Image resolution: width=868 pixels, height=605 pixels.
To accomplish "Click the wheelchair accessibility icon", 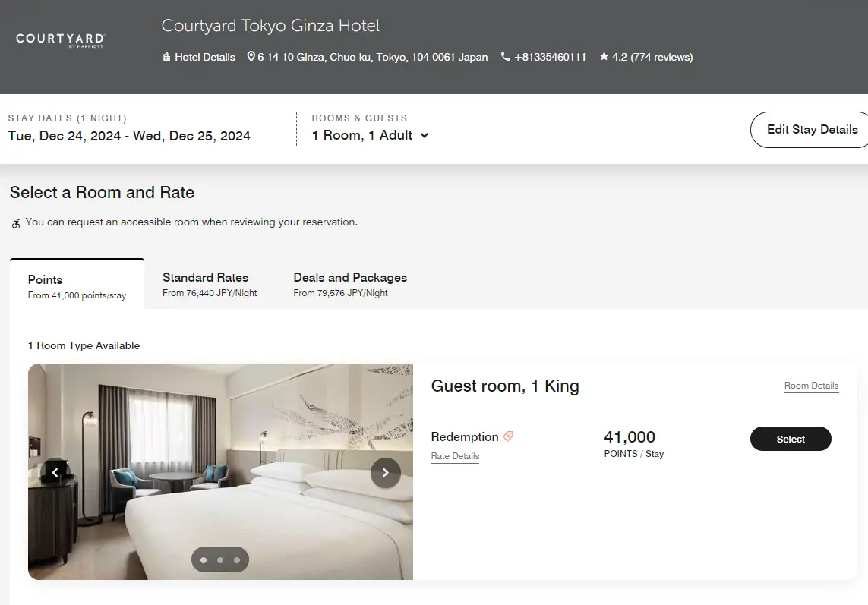I will tap(16, 223).
